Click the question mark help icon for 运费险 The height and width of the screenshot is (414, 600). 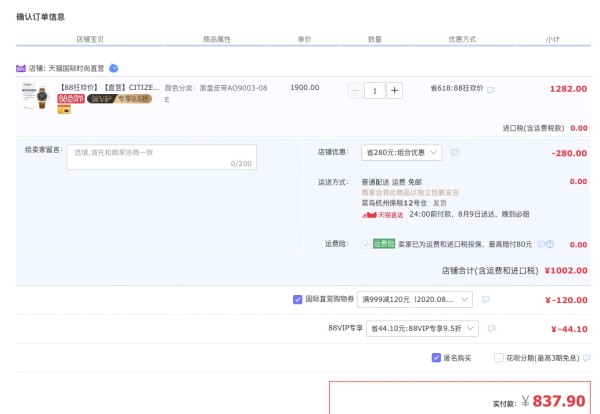coord(550,244)
